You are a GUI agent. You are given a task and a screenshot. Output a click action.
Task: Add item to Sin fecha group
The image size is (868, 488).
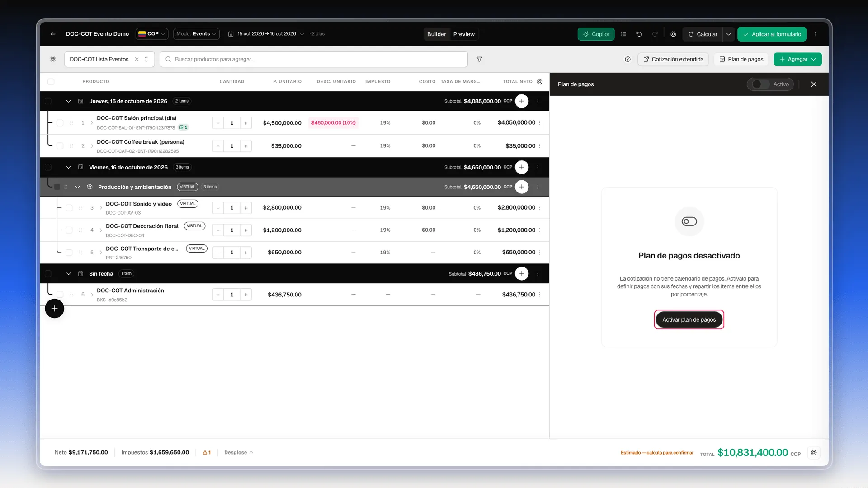[x=522, y=274]
